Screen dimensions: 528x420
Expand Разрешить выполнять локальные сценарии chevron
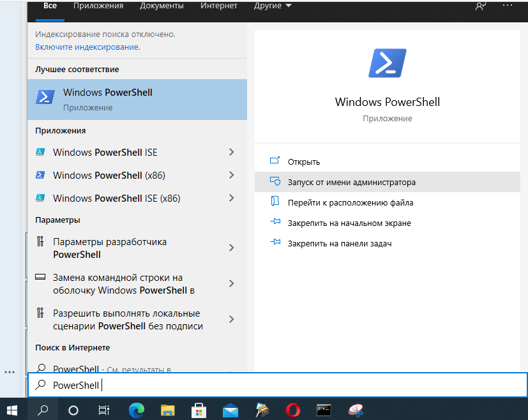pyautogui.click(x=231, y=319)
